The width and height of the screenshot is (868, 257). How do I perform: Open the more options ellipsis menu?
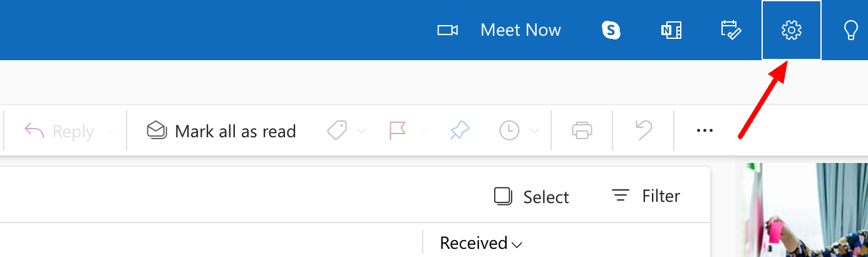point(705,130)
